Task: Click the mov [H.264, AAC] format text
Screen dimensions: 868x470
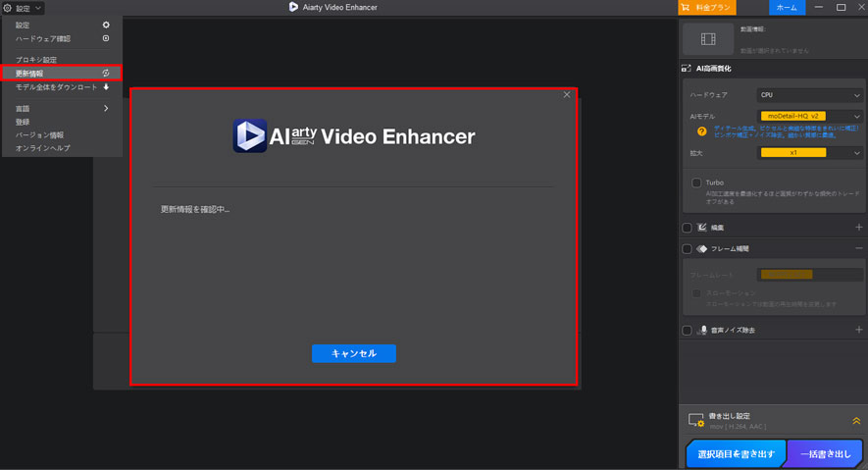Action: point(738,427)
